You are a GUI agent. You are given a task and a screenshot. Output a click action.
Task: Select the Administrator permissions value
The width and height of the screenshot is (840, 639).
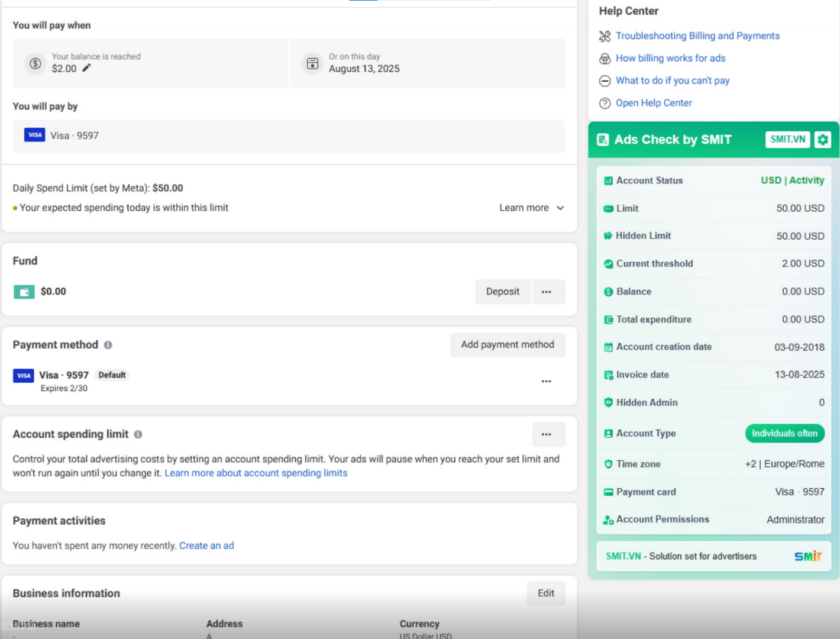point(796,520)
